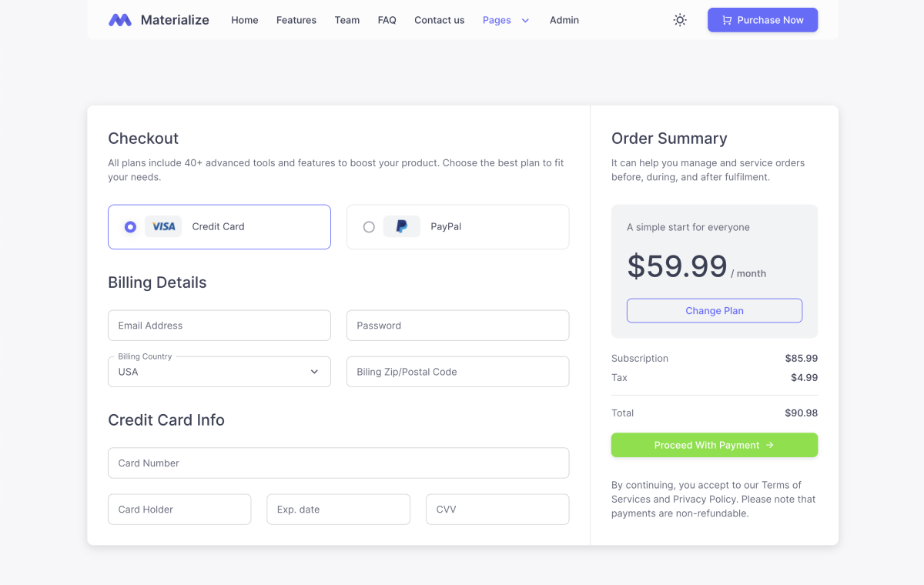Expand the Pages navigation menu
The width and height of the screenshot is (924, 585).
click(x=497, y=20)
